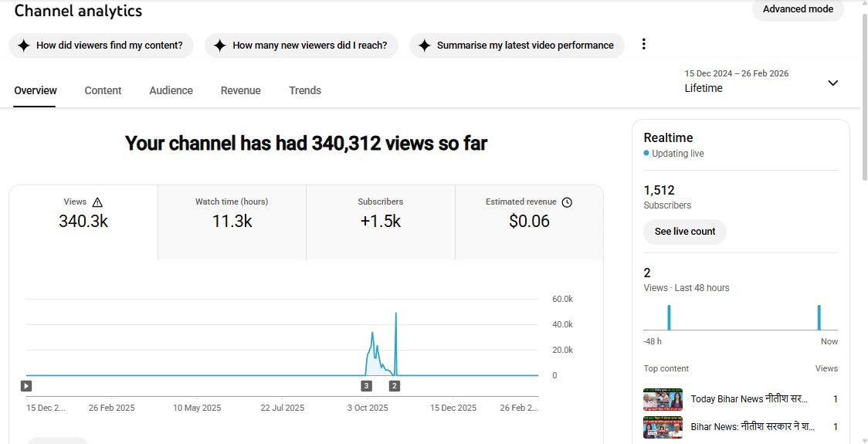
Task: Click the sparkle icon on 'How many new viewers'
Action: tap(219, 46)
